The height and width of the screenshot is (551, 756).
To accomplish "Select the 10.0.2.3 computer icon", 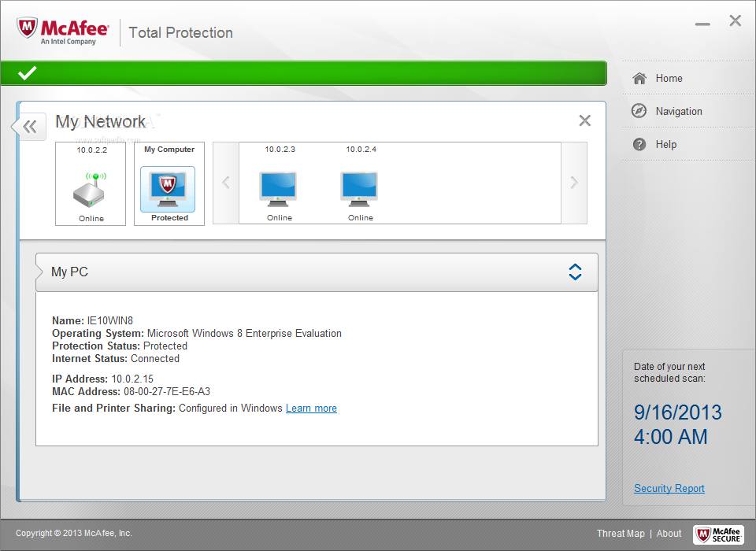I will tap(278, 189).
